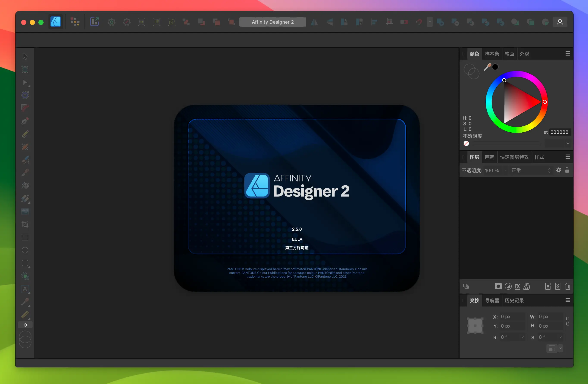
Task: Expand the panel options menu
Action: pos(567,53)
